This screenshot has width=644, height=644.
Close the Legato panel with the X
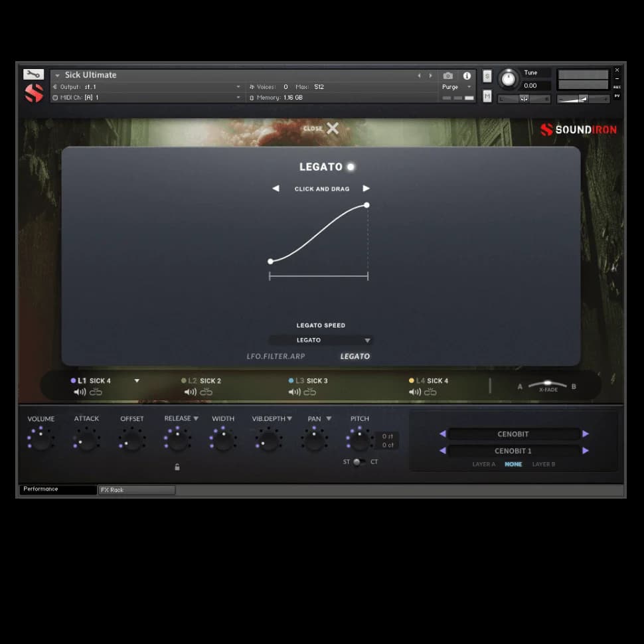click(332, 128)
